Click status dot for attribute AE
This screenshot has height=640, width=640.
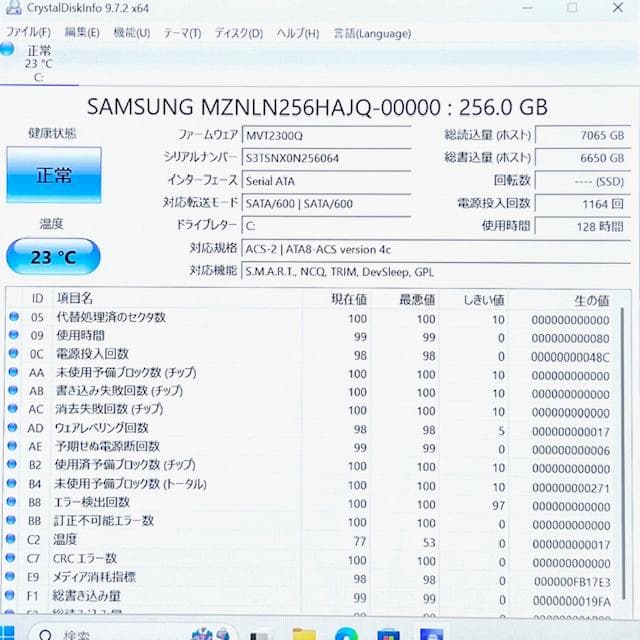pos(12,446)
